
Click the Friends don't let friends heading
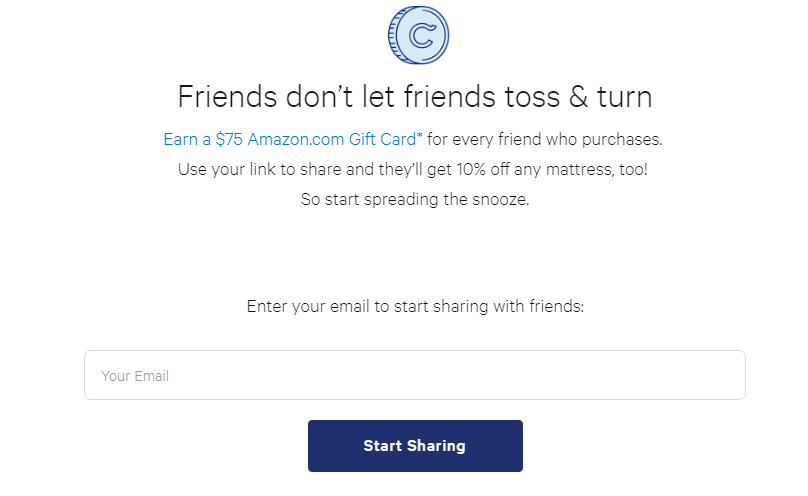pos(415,97)
